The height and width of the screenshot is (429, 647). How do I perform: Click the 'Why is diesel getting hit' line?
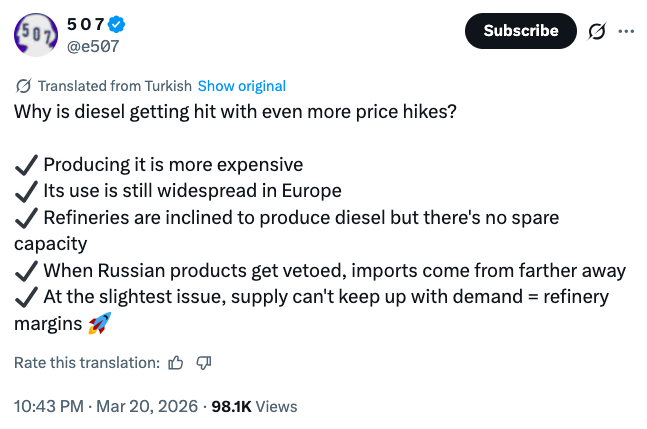(x=235, y=111)
